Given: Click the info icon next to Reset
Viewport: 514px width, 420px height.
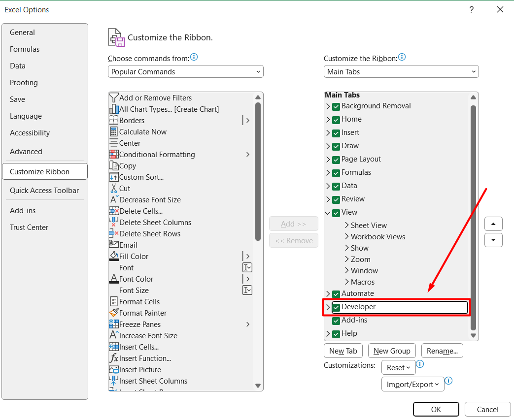Looking at the screenshot, I should pyautogui.click(x=420, y=364).
